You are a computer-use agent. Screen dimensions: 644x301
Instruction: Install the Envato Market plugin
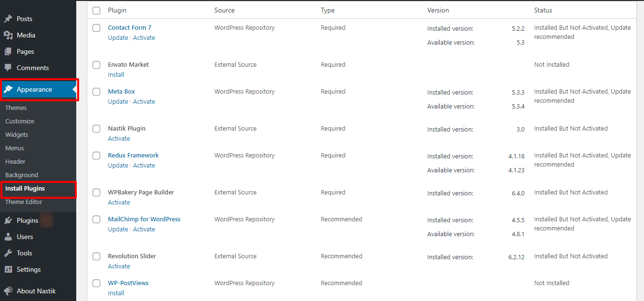(x=116, y=75)
